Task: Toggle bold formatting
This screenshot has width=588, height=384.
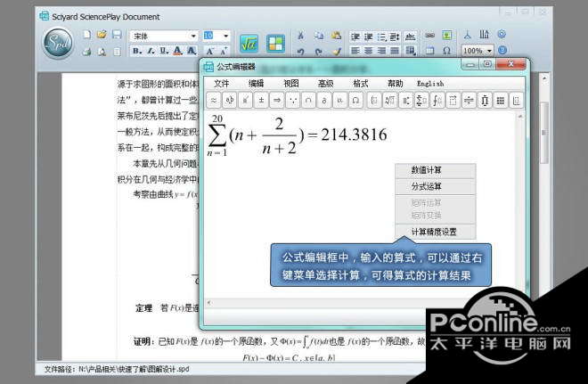Action: point(137,51)
